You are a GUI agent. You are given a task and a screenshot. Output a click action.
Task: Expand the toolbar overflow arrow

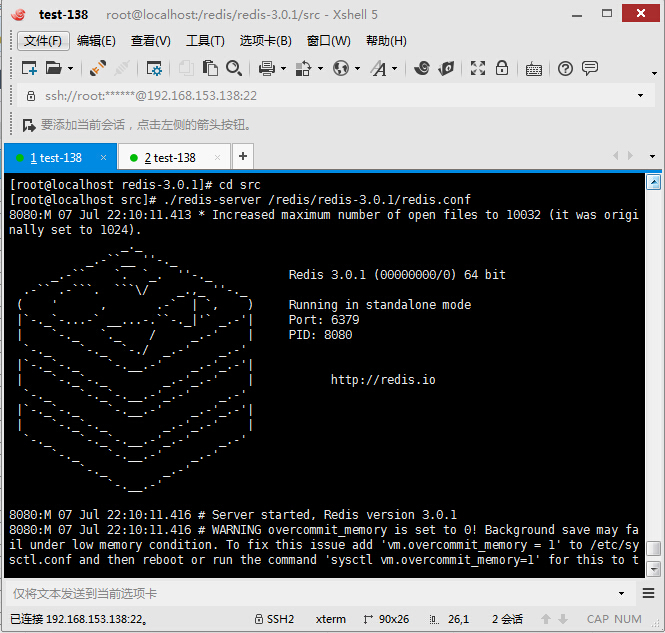654,73
